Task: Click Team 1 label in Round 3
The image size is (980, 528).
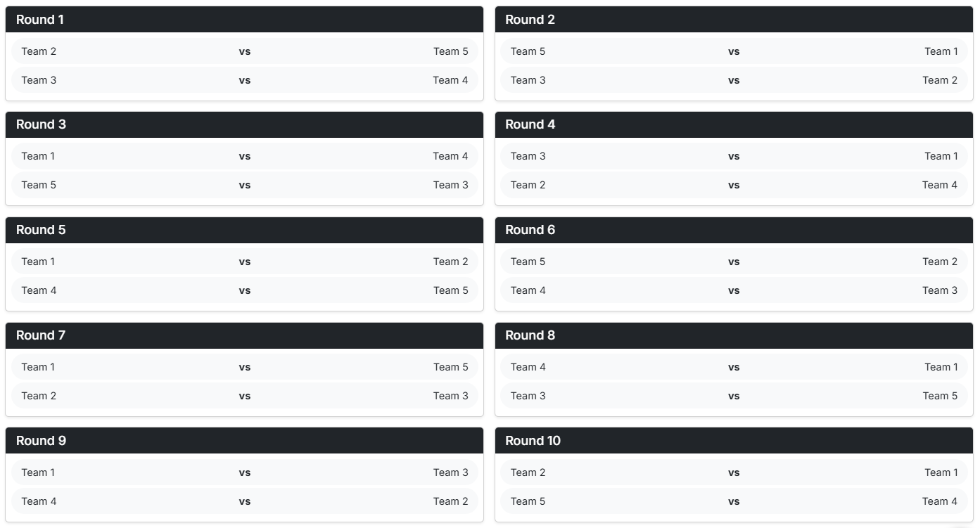Action: point(39,156)
